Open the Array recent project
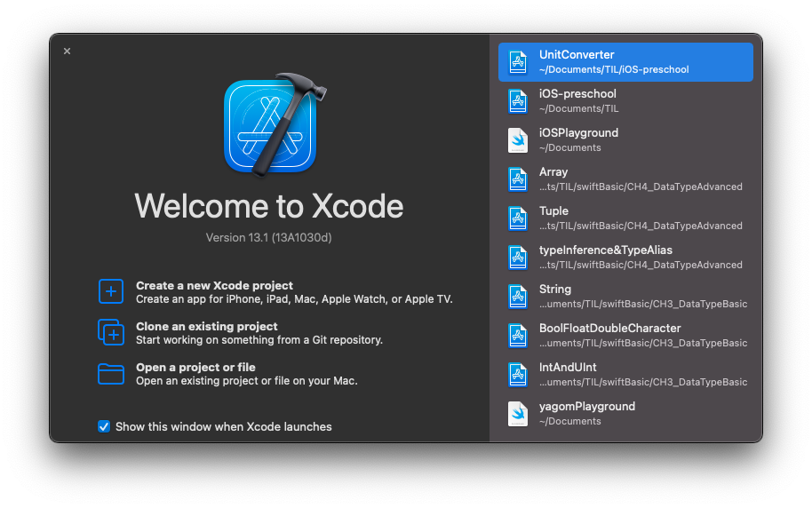This screenshot has width=812, height=508. [625, 179]
